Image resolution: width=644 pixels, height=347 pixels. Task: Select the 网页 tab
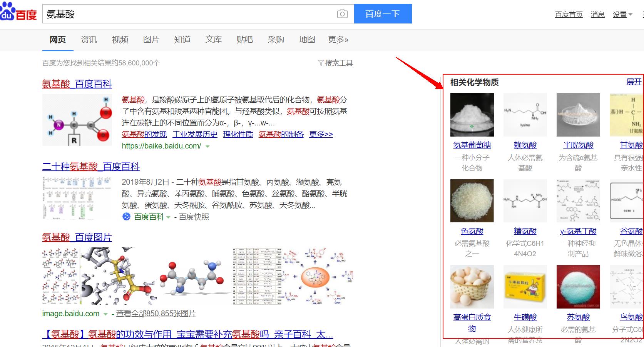point(58,40)
